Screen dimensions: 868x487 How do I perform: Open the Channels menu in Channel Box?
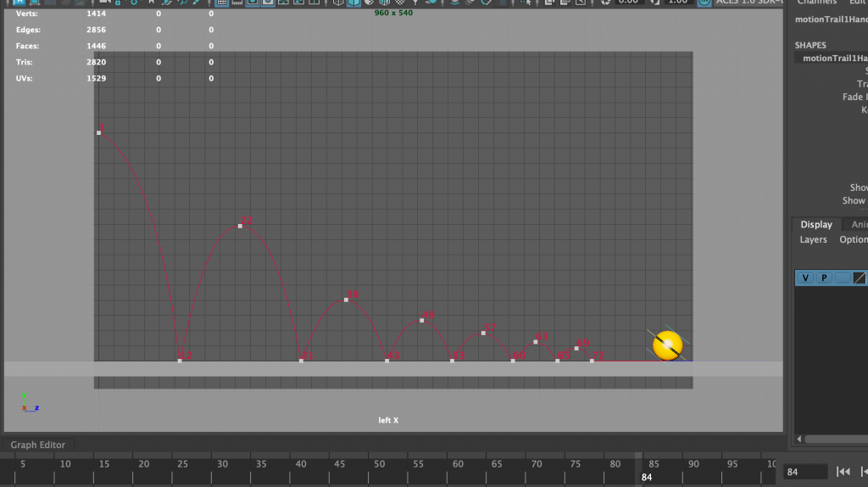(817, 3)
